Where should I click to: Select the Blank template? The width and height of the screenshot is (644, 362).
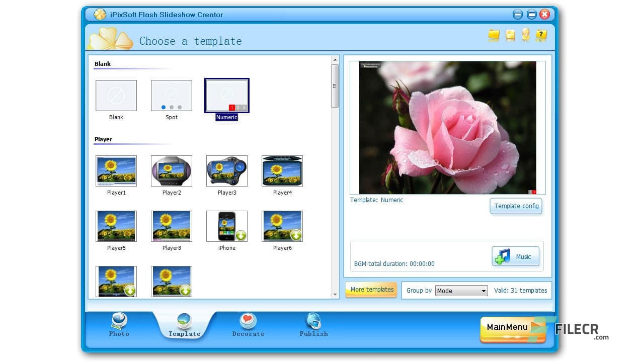(116, 96)
